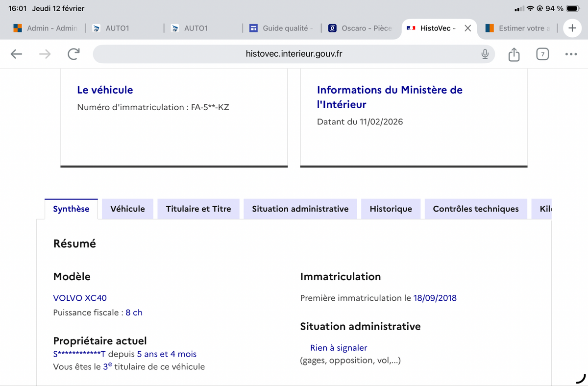The height and width of the screenshot is (386, 588).
Task: View the Contrôles techniques tab
Action: [475, 209]
